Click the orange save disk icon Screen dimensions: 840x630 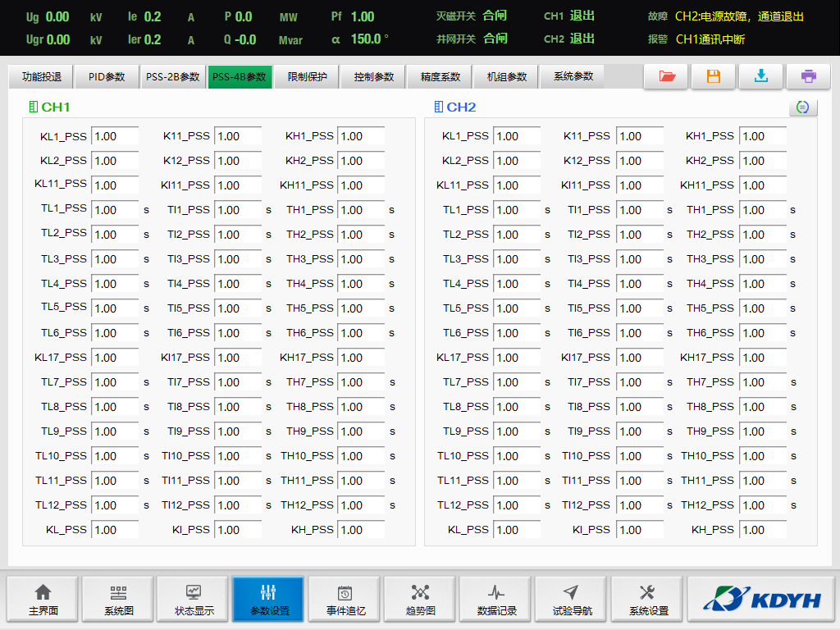pos(714,76)
